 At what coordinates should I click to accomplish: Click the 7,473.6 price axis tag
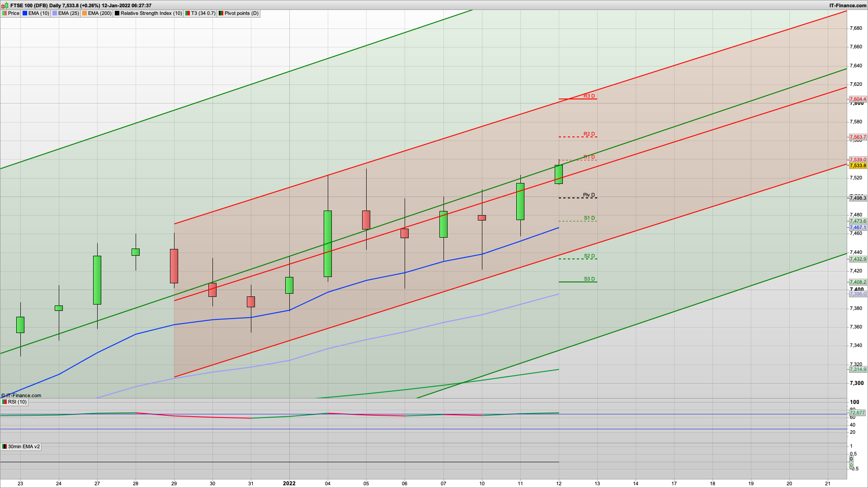[x=858, y=221]
